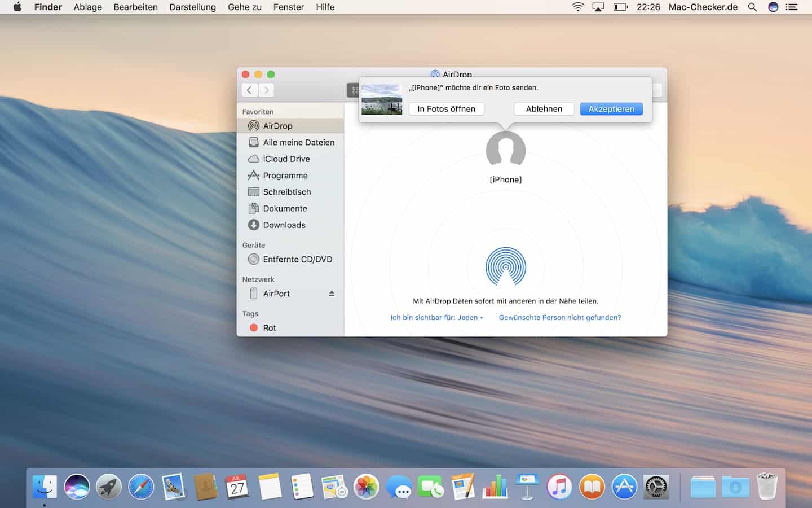Open the Apple menu
The width and height of the screenshot is (812, 508).
pos(17,7)
